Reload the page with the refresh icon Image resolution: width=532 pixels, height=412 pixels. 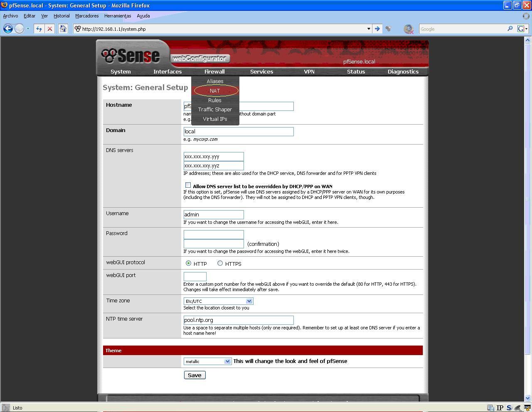pos(39,29)
